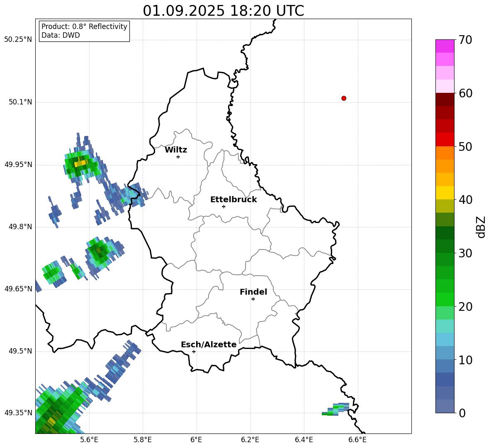Screen dimensions: 491x448
Task: Click the Wiltz city label
Action: tap(176, 150)
